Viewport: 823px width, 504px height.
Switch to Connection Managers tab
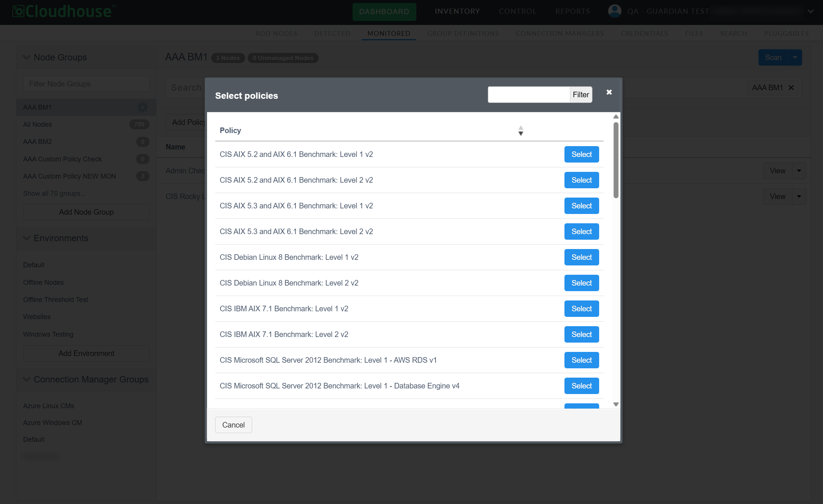560,34
